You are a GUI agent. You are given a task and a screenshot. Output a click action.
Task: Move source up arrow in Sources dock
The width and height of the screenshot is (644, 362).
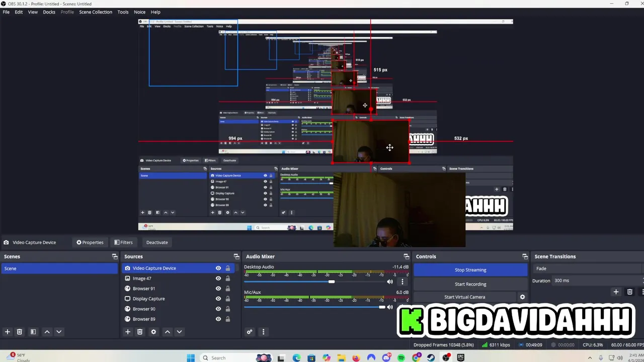click(x=168, y=332)
